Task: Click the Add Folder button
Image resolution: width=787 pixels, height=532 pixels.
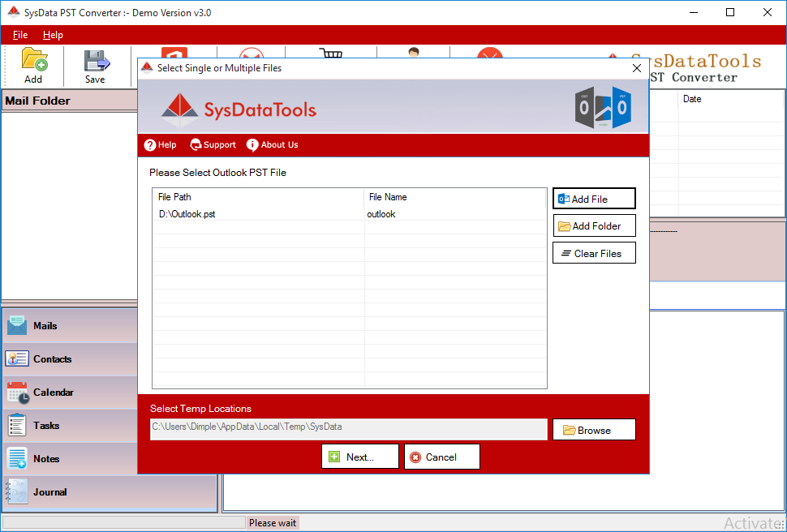Action: (x=594, y=225)
